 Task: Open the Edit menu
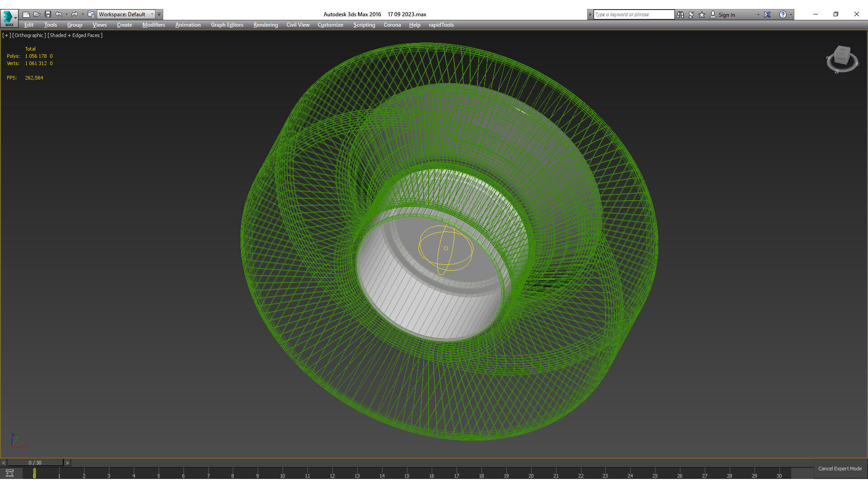[x=29, y=25]
